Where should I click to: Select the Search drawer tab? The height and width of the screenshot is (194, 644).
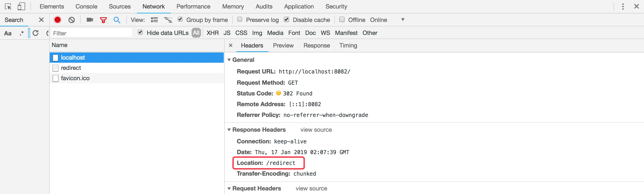[x=14, y=20]
